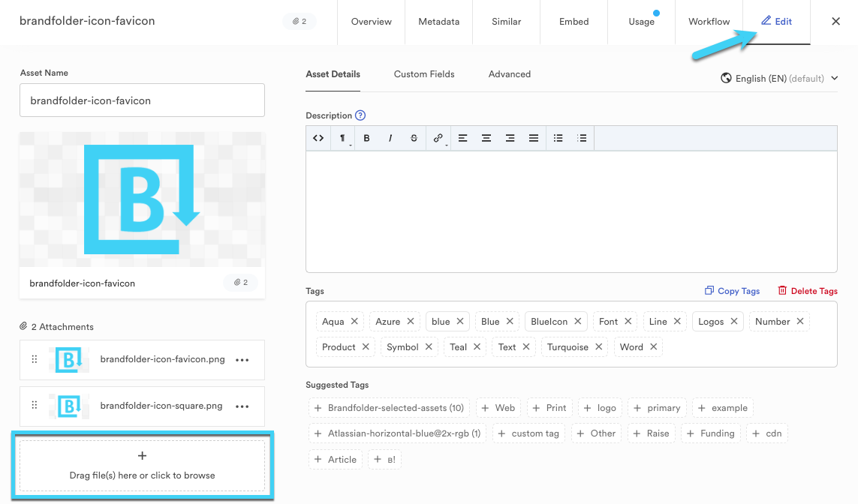Image resolution: width=858 pixels, height=504 pixels.
Task: Click the drag files or browse upload area
Action: pos(143,466)
